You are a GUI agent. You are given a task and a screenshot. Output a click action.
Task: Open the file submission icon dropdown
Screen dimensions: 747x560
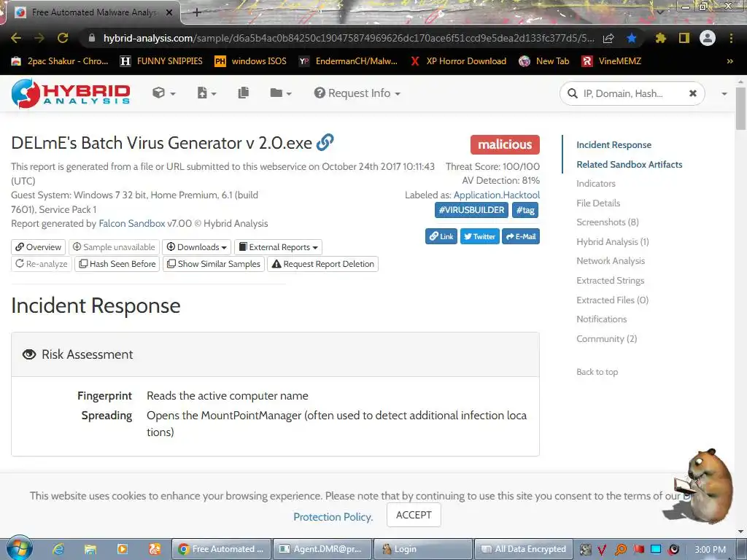[206, 93]
